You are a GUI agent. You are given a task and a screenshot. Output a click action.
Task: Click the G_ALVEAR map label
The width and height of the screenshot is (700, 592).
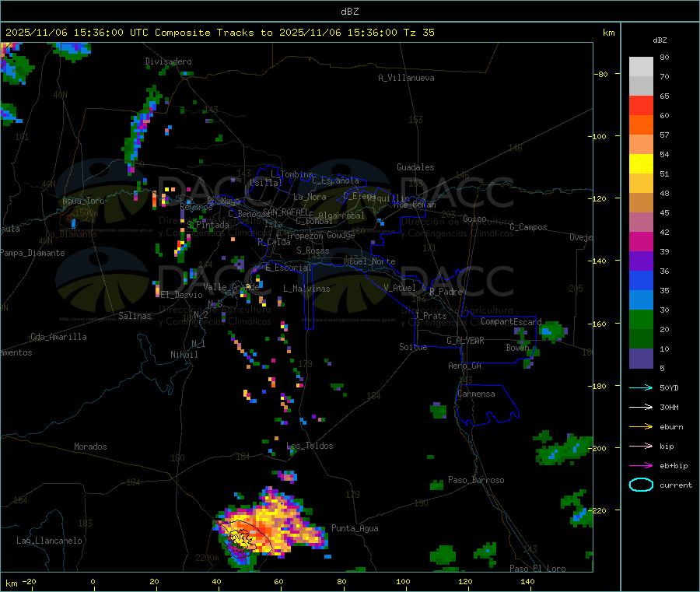(x=465, y=341)
